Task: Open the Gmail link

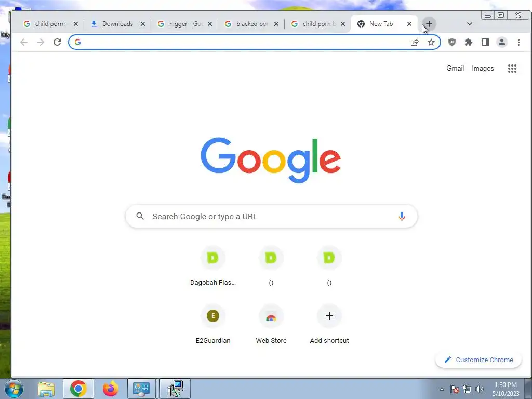Action: 455,68
